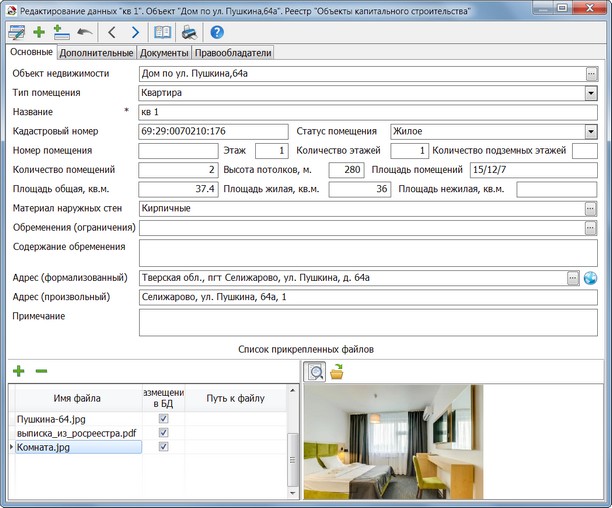Toggle the database checkbox for Комната.jpg
The image size is (612, 508).
(163, 447)
